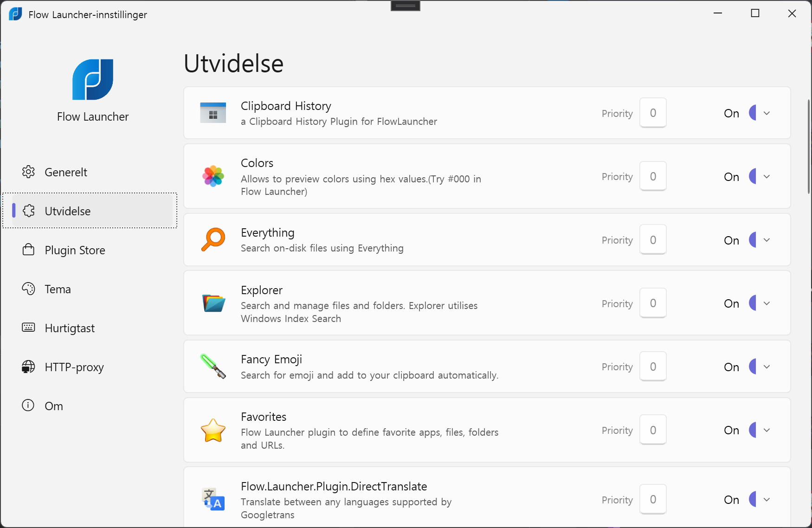Click the Fancy Emoji lightsaber icon
This screenshot has height=528, width=812.
tap(213, 367)
